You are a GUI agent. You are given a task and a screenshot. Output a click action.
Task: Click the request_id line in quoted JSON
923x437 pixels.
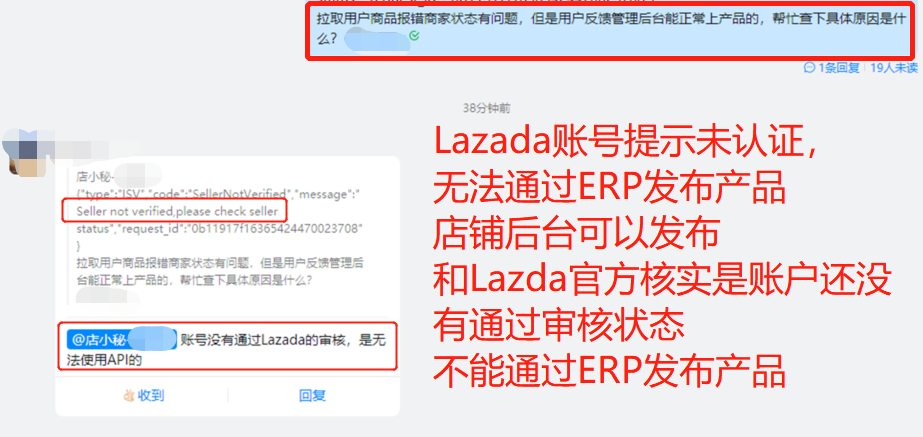(x=218, y=229)
